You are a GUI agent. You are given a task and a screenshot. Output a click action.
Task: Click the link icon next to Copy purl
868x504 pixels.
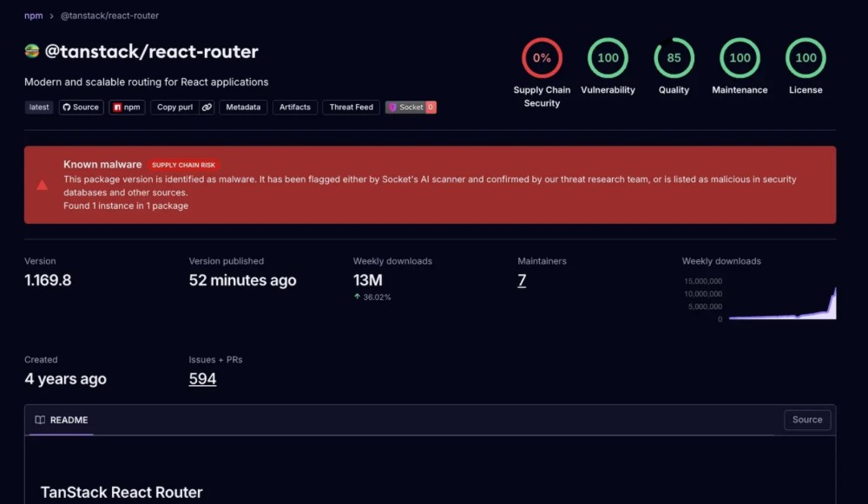pyautogui.click(x=207, y=108)
